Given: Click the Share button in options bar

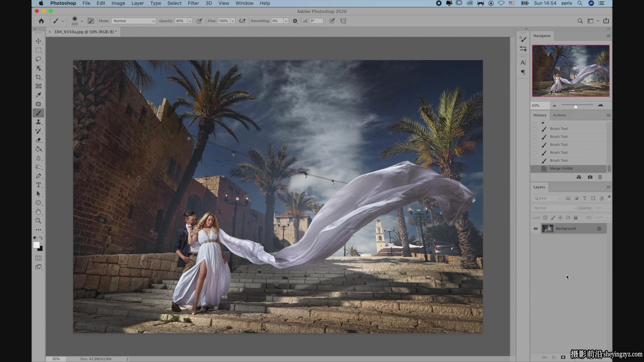Looking at the screenshot, I should pyautogui.click(x=606, y=21).
